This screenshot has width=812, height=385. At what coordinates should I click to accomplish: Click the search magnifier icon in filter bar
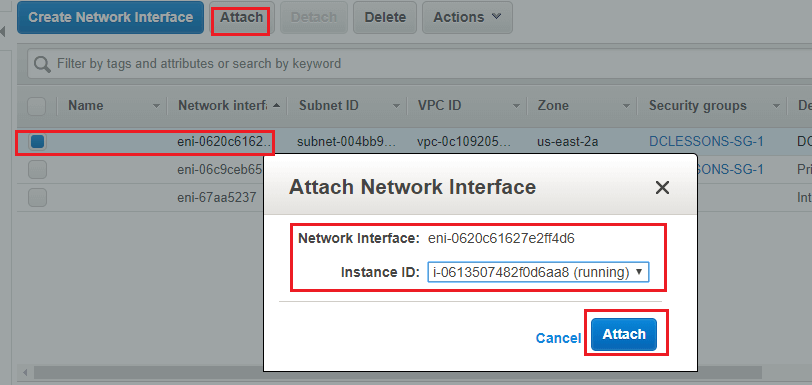point(42,64)
